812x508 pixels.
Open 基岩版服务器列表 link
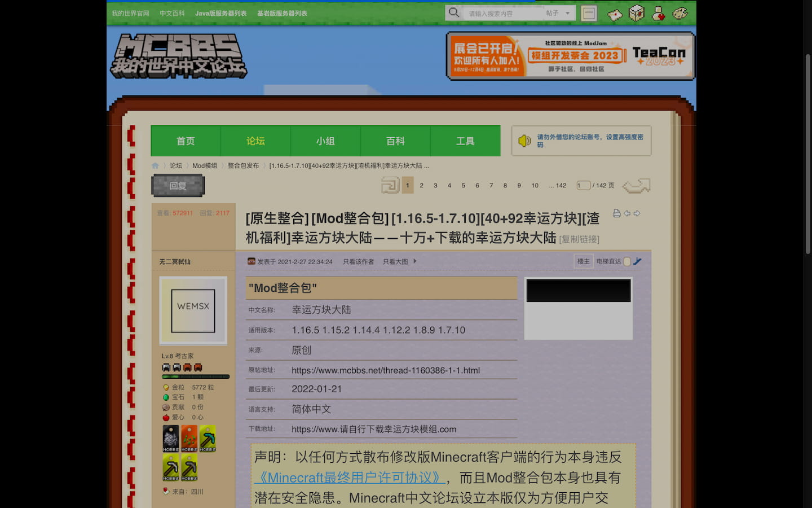282,14
